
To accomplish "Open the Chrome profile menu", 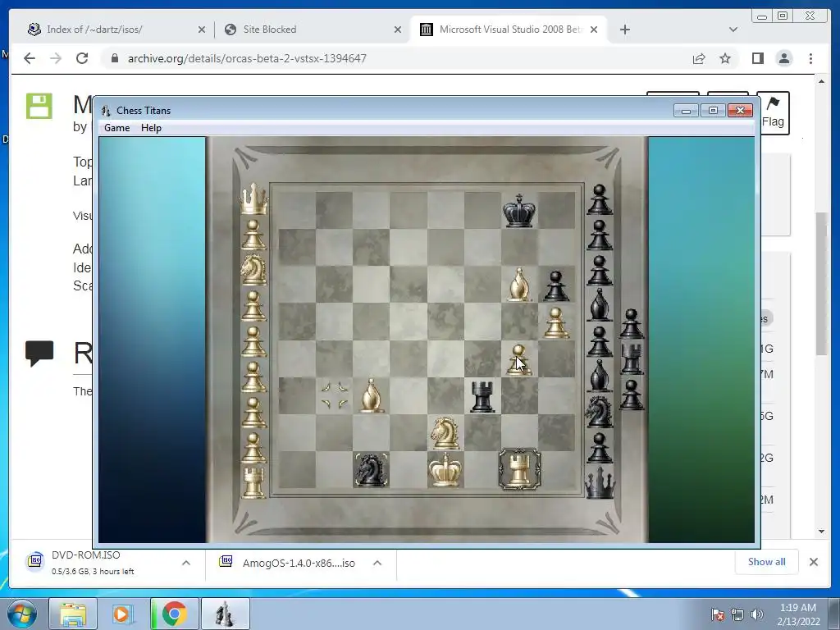I will coord(784,58).
